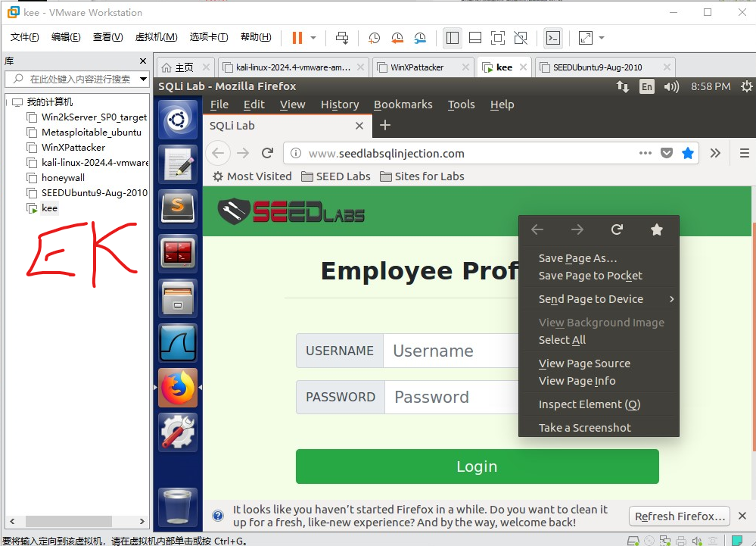Open dropdown arrow beside stretch display icon
756x546 pixels.
tap(601, 38)
